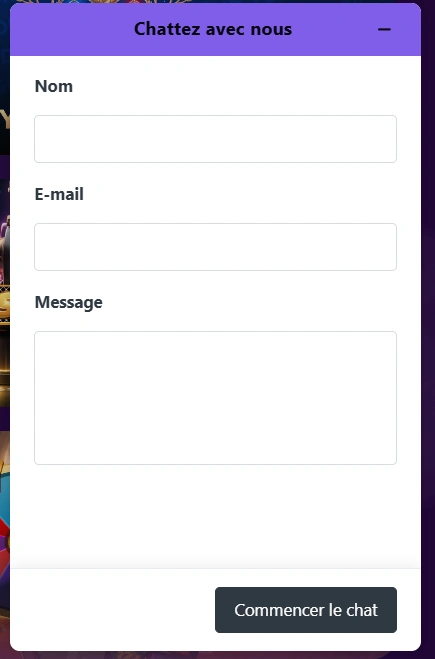The height and width of the screenshot is (659, 435).
Task: Click the "E-mail" field label
Action: [59, 194]
